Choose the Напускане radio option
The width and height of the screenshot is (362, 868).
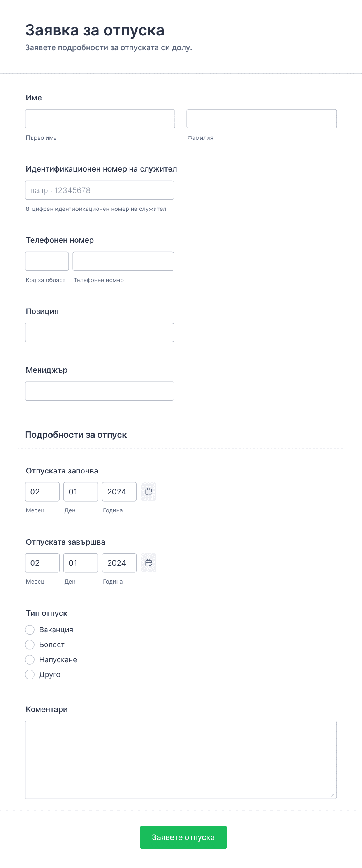pyautogui.click(x=30, y=660)
